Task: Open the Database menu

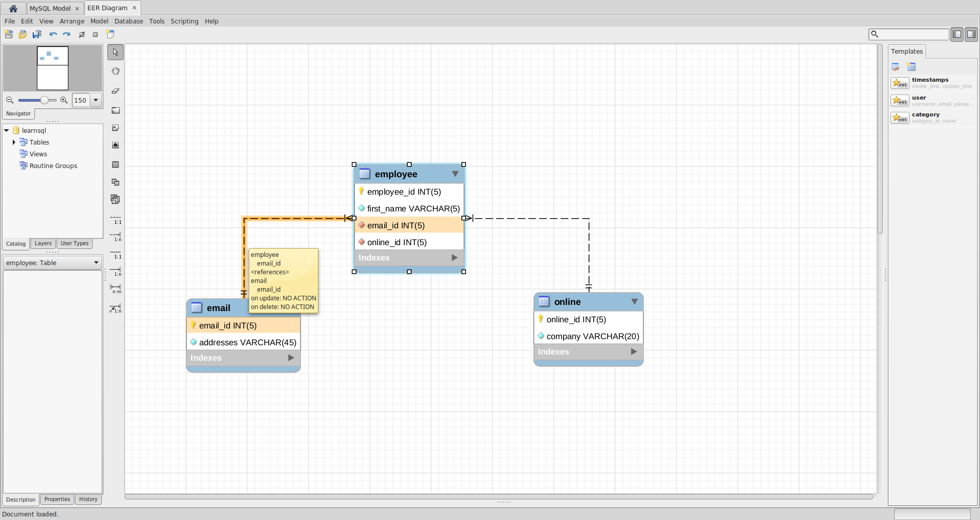Action: pyautogui.click(x=128, y=21)
